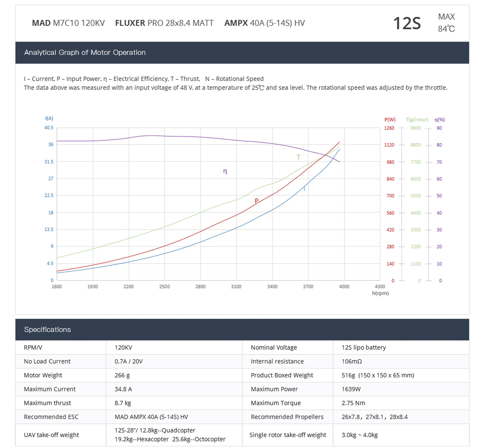Click the 1639W Maximum Power value
This screenshot has width=485, height=448.
click(351, 389)
